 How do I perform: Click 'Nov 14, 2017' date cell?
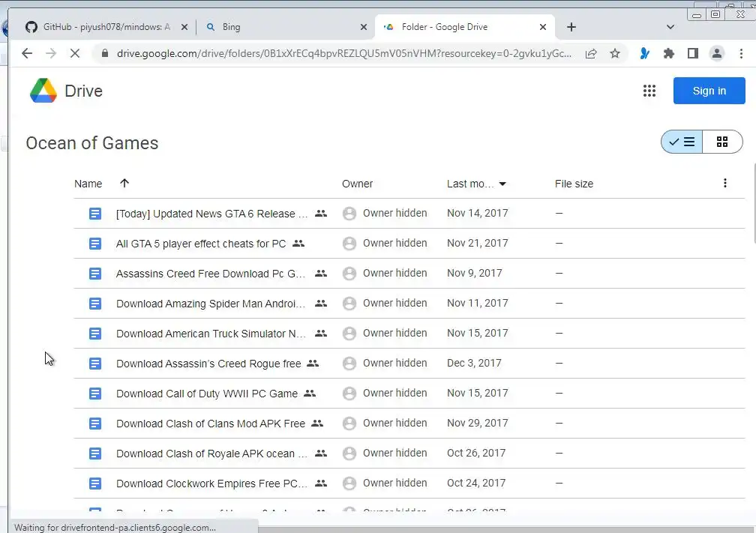click(x=477, y=213)
